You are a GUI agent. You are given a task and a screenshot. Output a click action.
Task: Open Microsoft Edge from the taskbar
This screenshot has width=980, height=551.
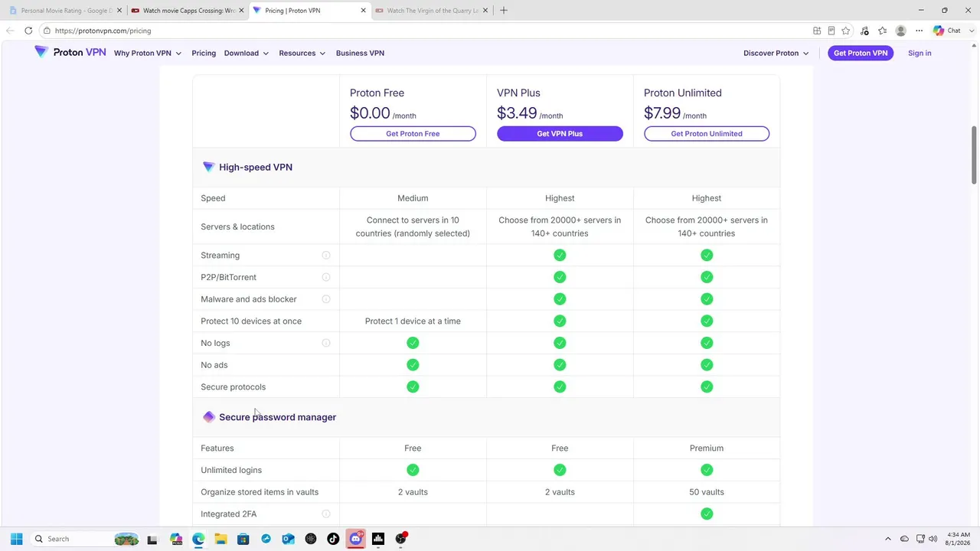coord(198,539)
